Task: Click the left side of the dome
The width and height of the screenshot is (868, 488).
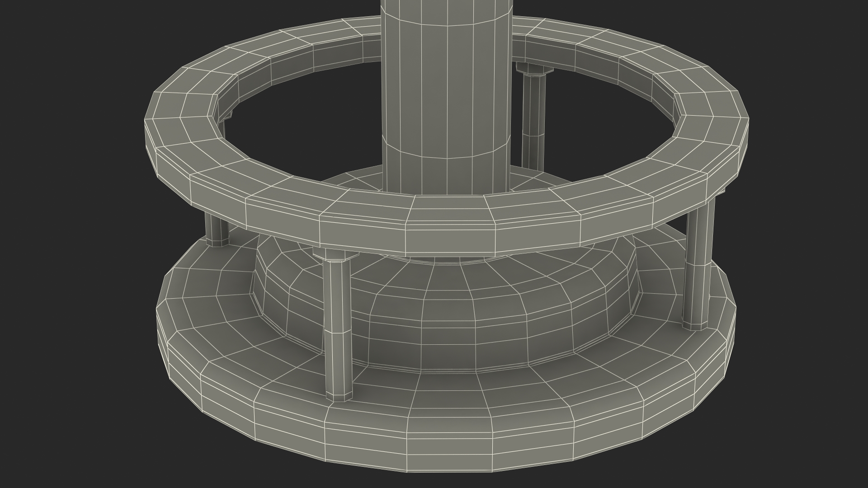Action: 280,294
